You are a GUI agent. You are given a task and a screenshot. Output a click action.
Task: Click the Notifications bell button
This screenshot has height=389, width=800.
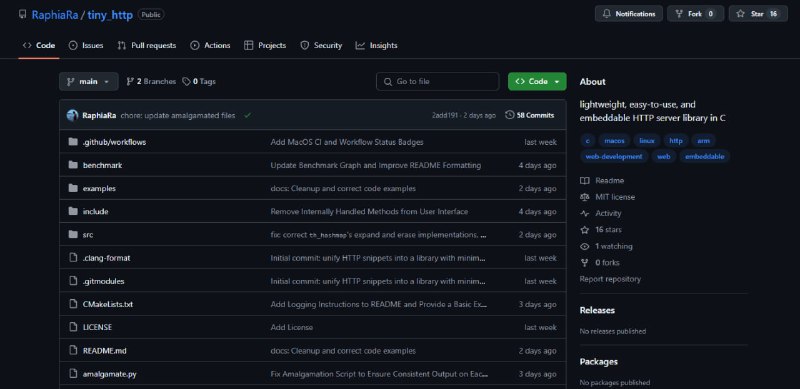point(629,14)
